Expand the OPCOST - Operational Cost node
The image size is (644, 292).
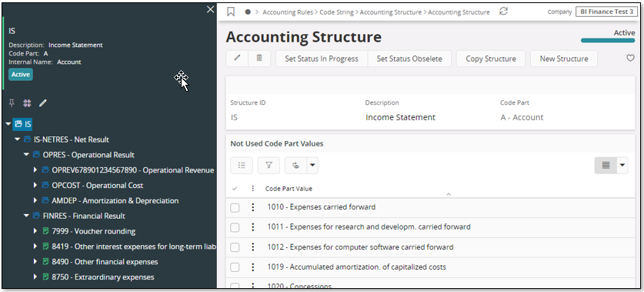(35, 186)
